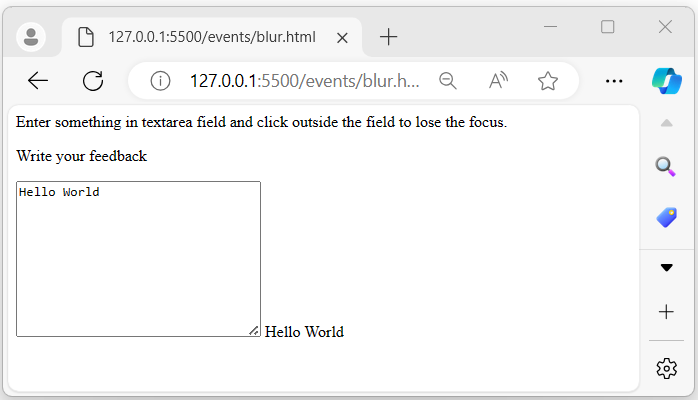
Task: Focus the feedback textarea containing Hello World
Action: coord(138,258)
